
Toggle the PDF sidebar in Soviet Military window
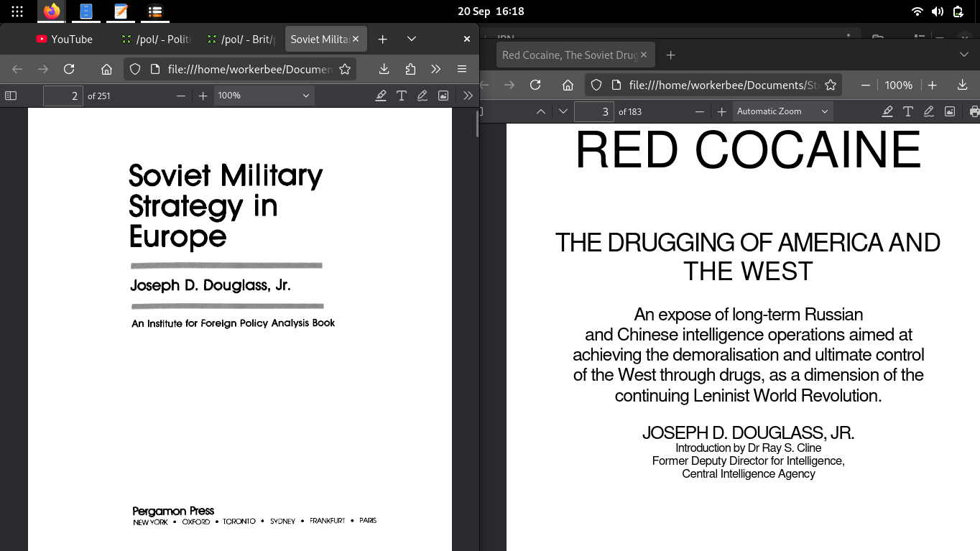[x=11, y=96]
